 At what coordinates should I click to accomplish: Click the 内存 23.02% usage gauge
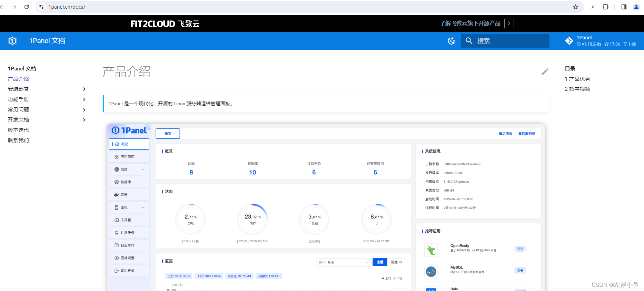point(252,220)
